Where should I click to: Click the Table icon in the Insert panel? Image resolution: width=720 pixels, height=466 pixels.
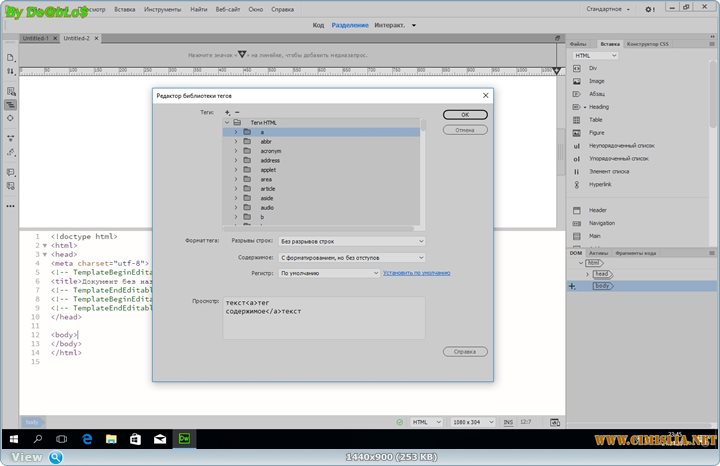tap(576, 120)
